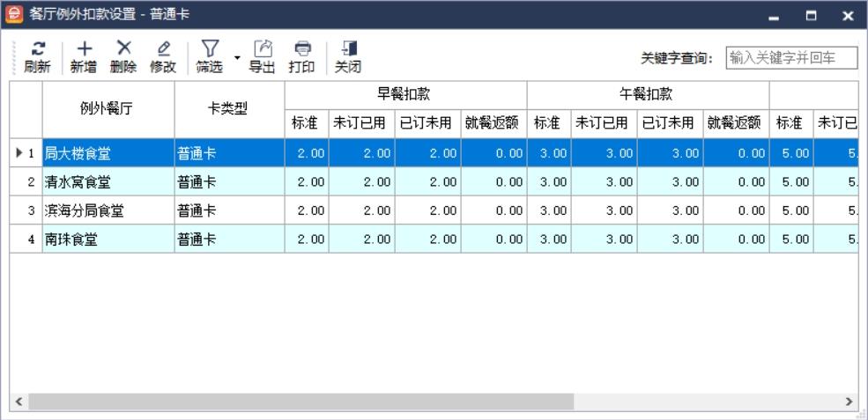Viewport: 868px width, 420px height.
Task: Click the 筛选 filter funnel icon
Action: (x=210, y=48)
